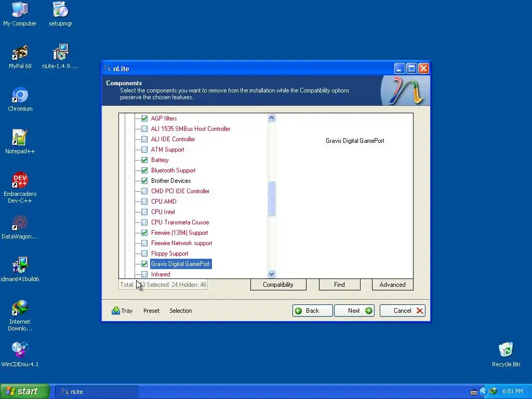Check CPU Transmeta Crusoe box
This screenshot has width=532, height=399.
pos(144,222)
